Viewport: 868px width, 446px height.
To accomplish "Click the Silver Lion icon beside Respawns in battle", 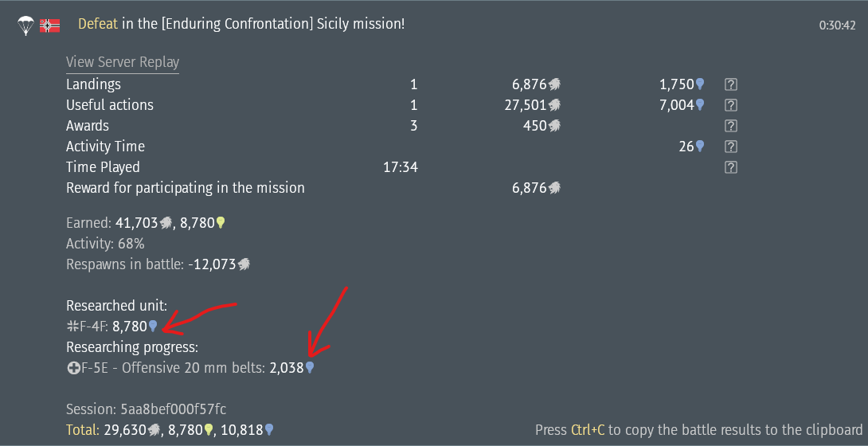I will (244, 264).
